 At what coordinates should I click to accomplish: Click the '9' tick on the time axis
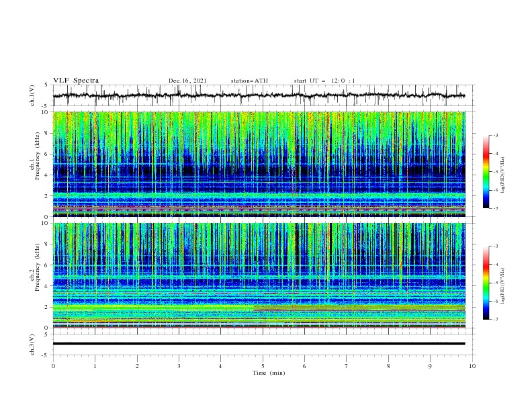[431, 366]
